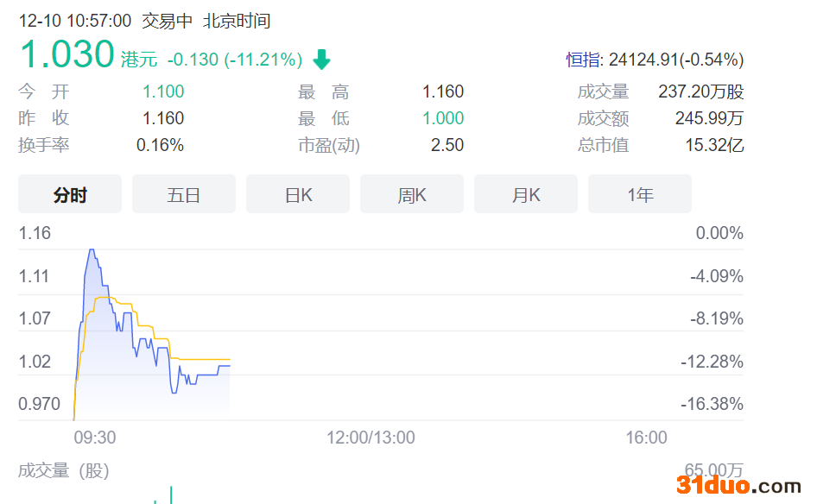Image resolution: width=817 pixels, height=504 pixels.
Task: Show the 1年 one-year chart
Action: tap(640, 194)
